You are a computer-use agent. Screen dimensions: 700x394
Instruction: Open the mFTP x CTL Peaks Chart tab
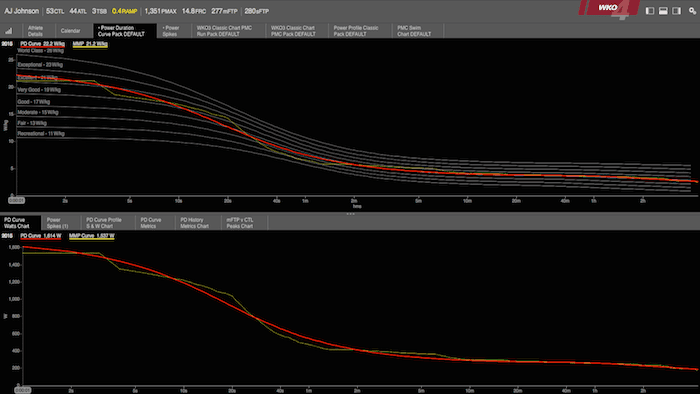pyautogui.click(x=240, y=223)
